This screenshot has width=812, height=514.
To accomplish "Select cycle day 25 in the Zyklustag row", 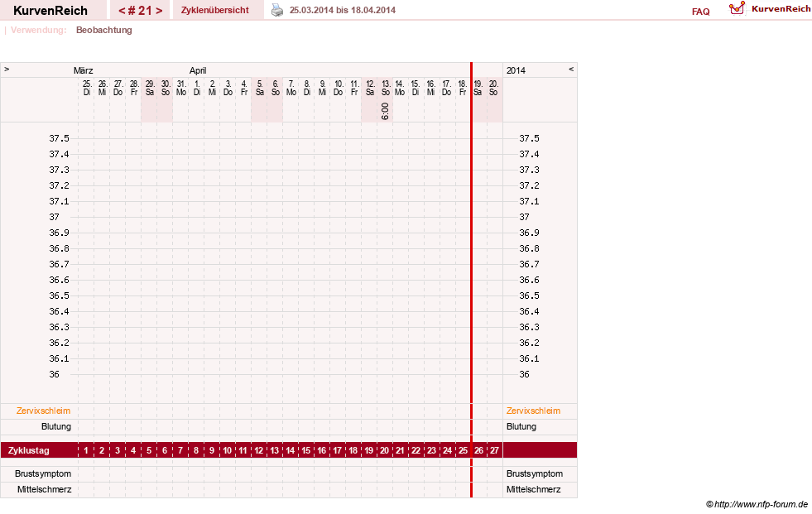I will 463,450.
